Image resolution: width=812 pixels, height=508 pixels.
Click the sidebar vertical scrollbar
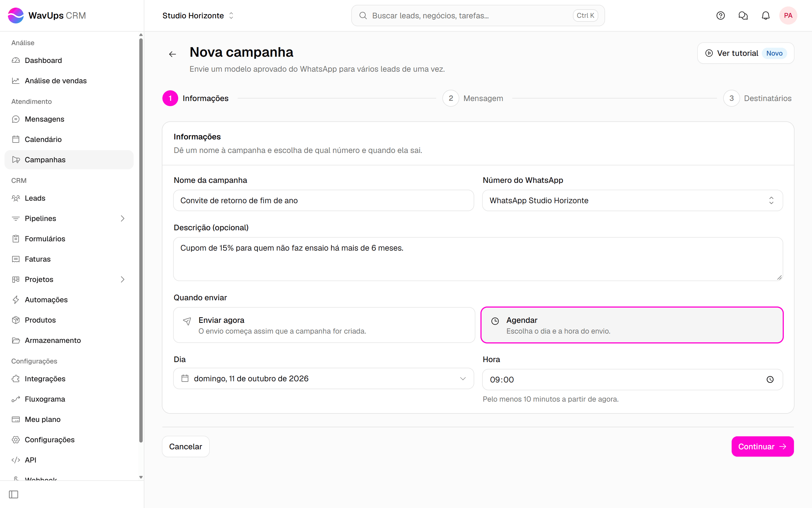click(141, 240)
